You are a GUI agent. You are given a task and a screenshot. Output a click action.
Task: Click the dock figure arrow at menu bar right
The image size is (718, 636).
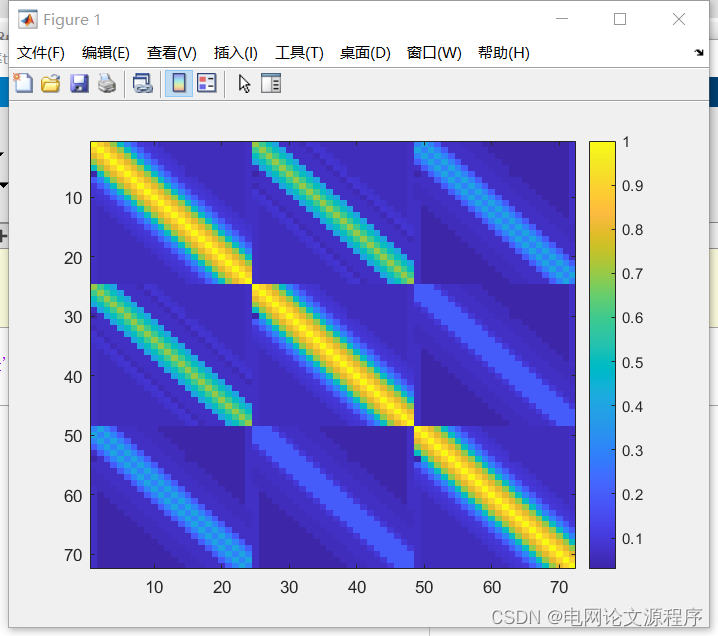[x=699, y=52]
